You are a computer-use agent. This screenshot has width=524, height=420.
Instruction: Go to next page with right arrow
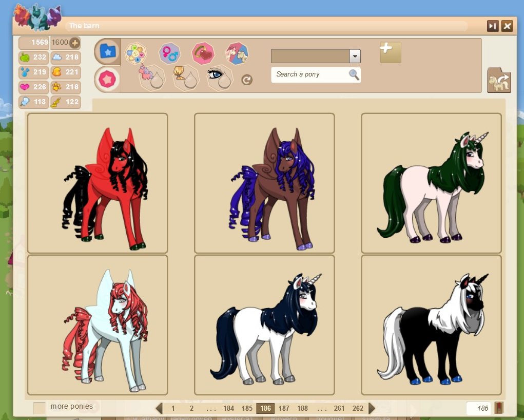pos(372,408)
